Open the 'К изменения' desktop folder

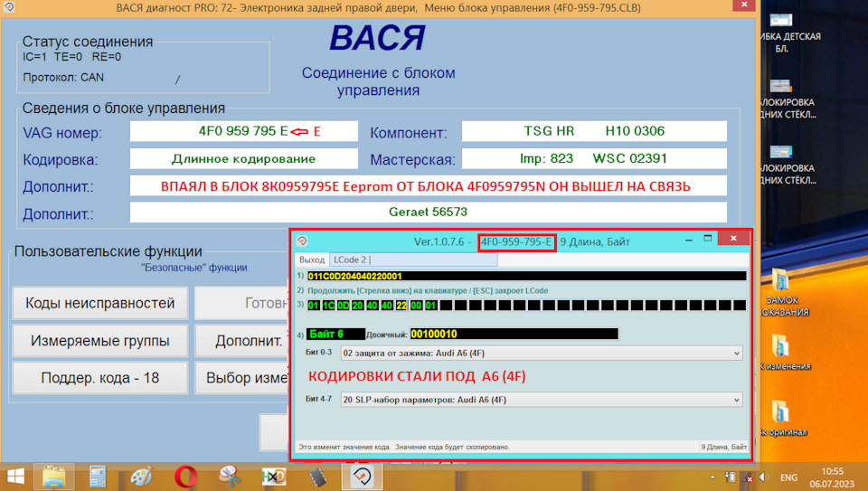781,352
